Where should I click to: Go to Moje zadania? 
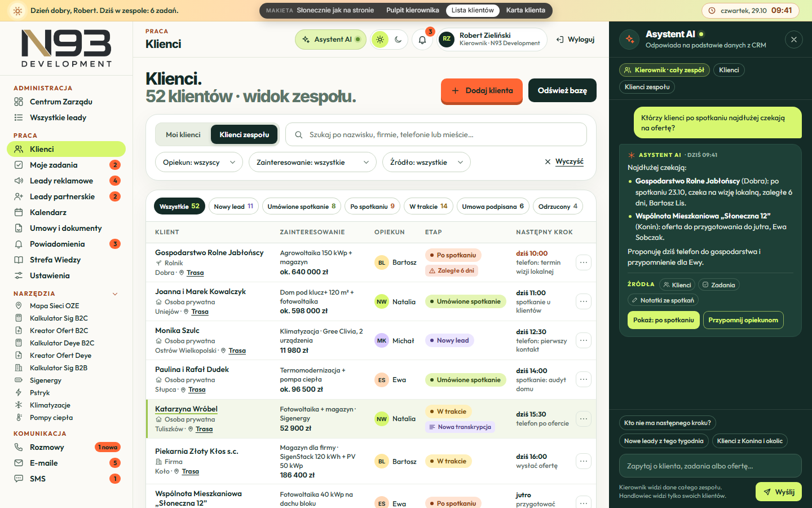pyautogui.click(x=67, y=165)
